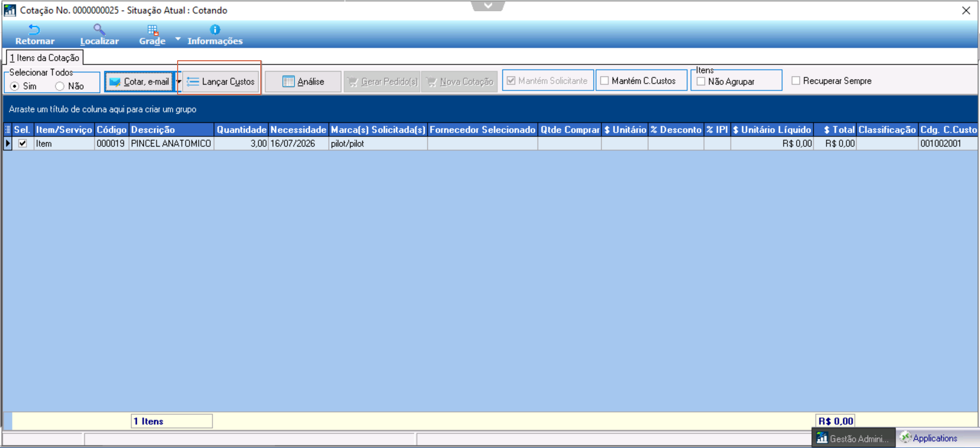
Task: Sort by Necessidade column header
Action: click(298, 130)
